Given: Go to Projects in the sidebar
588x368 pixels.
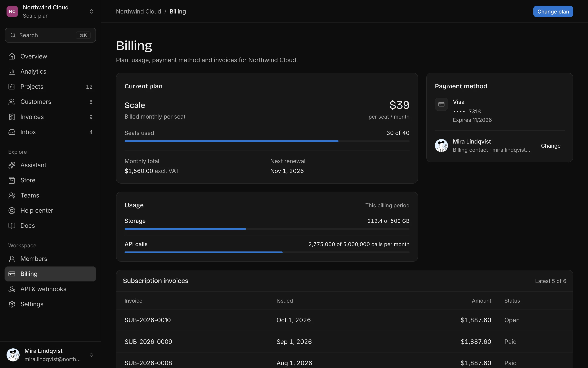Looking at the screenshot, I should click(x=50, y=86).
